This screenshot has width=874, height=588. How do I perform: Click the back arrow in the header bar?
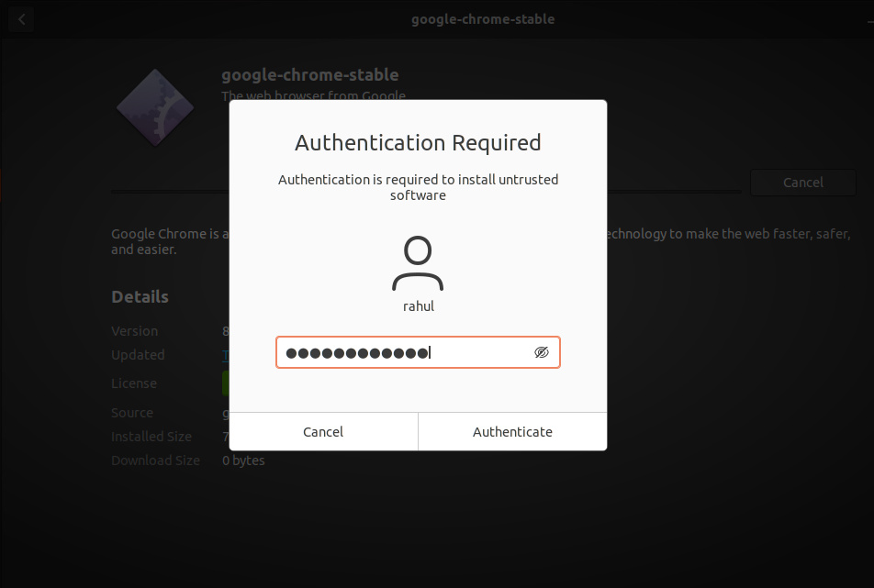coord(21,19)
